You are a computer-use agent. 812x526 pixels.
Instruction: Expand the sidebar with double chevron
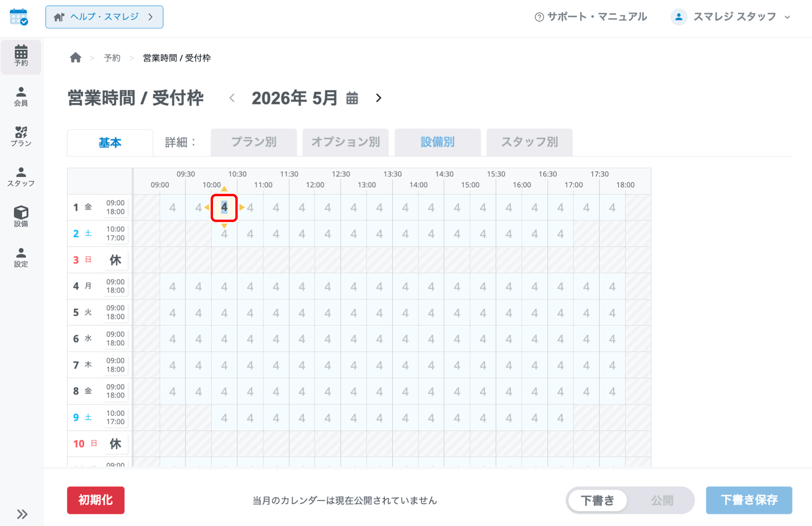coord(22,514)
